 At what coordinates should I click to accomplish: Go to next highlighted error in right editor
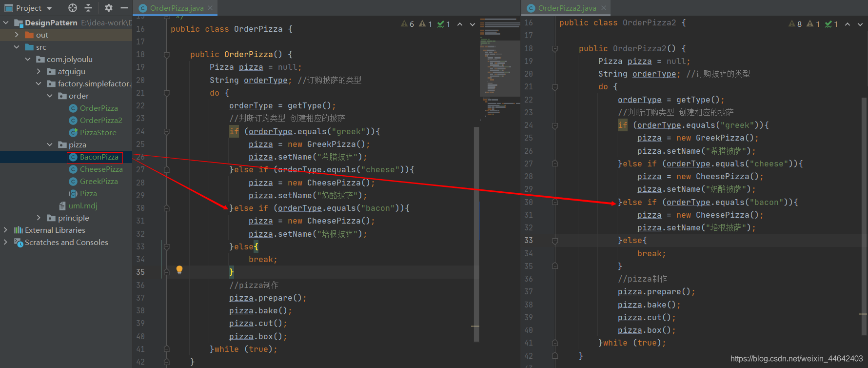pos(860,24)
